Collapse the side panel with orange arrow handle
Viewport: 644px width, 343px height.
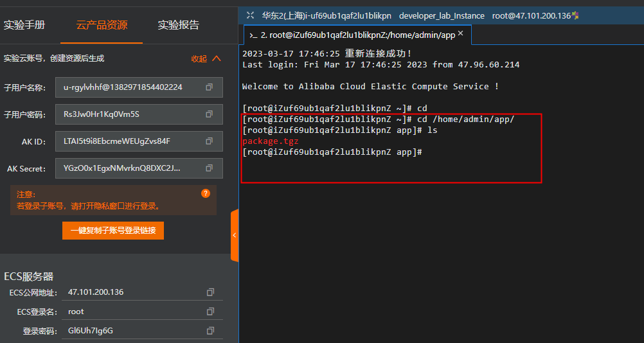(x=235, y=236)
